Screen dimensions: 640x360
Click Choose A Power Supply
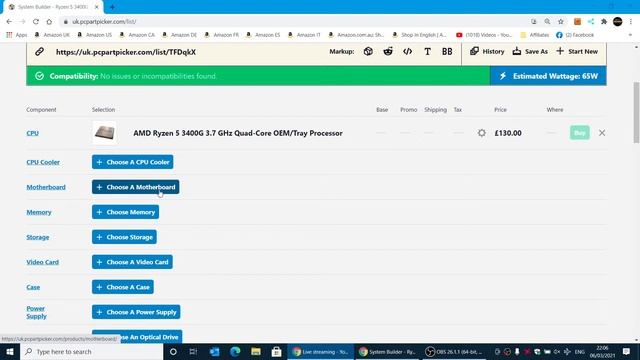coord(136,312)
